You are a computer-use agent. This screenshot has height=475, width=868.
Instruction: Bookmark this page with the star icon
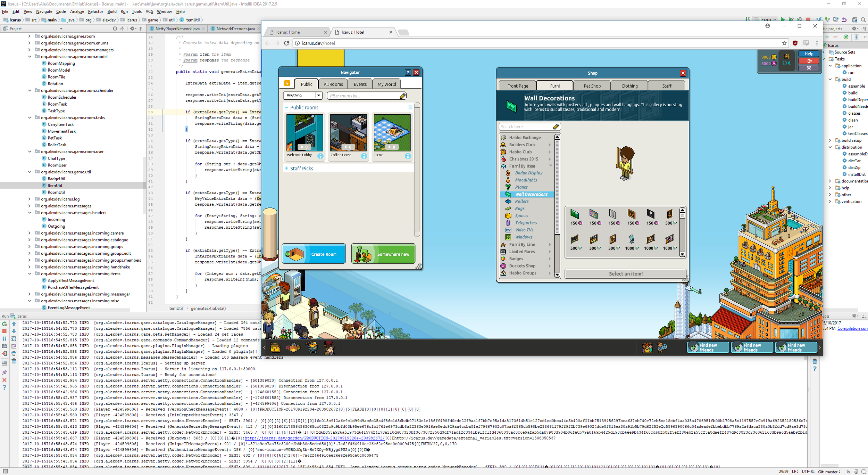click(x=784, y=43)
